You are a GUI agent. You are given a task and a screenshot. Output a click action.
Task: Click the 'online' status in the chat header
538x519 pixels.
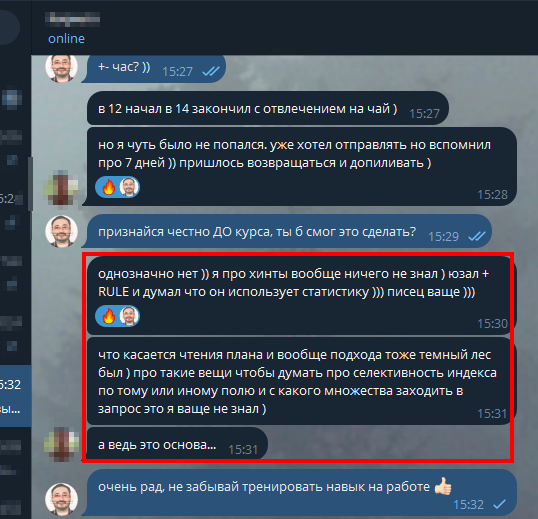[x=66, y=38]
